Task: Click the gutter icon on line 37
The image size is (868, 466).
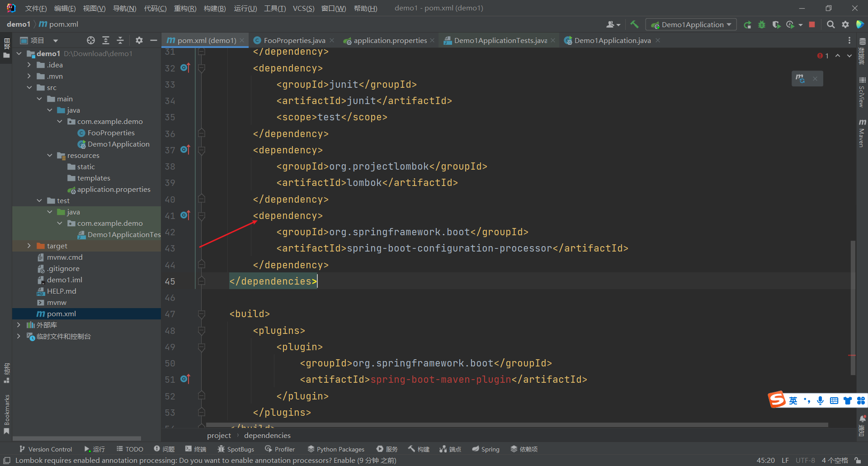Action: (x=185, y=150)
